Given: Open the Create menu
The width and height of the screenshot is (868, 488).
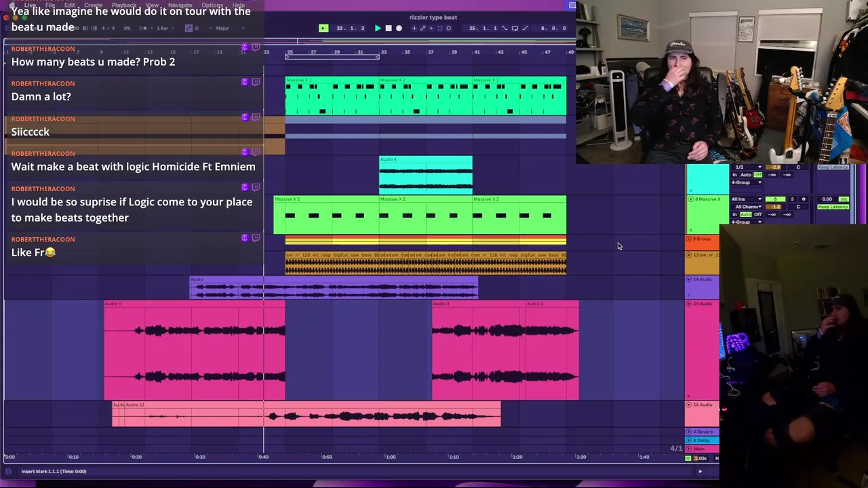Looking at the screenshot, I should (93, 5).
